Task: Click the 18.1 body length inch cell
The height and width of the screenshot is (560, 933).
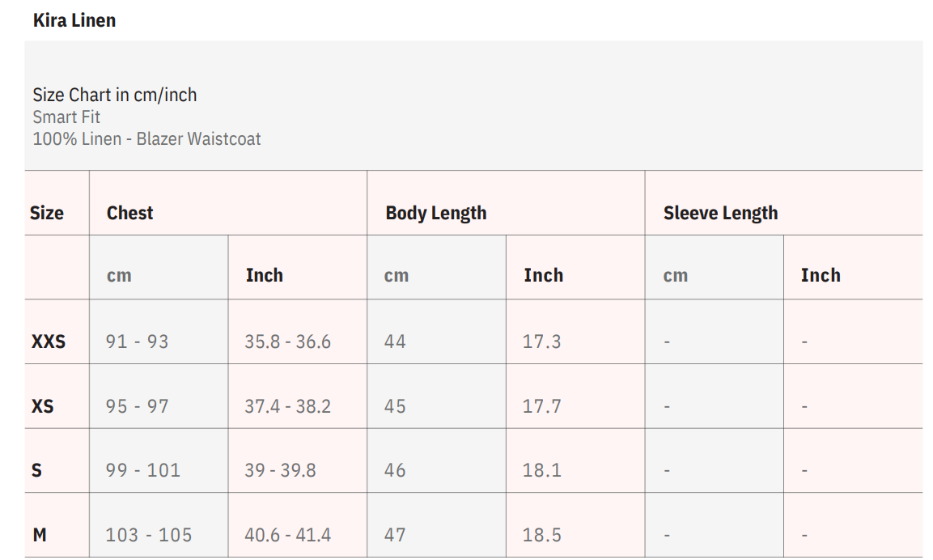Action: click(x=541, y=471)
